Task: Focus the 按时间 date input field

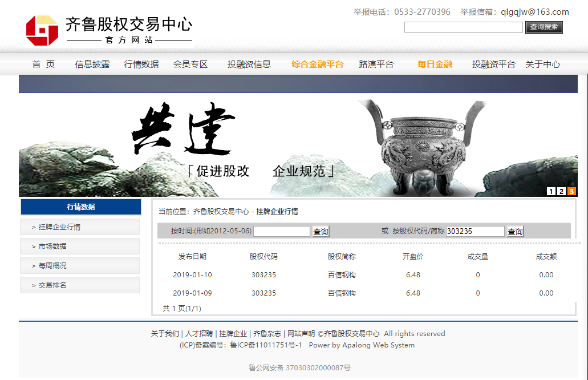Action: pyautogui.click(x=282, y=231)
